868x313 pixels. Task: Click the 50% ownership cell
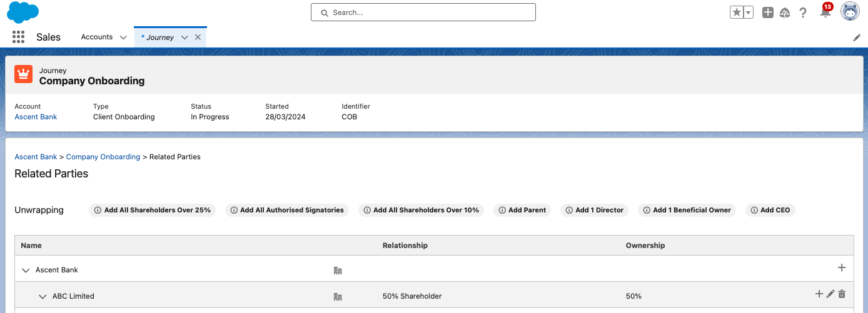(633, 296)
